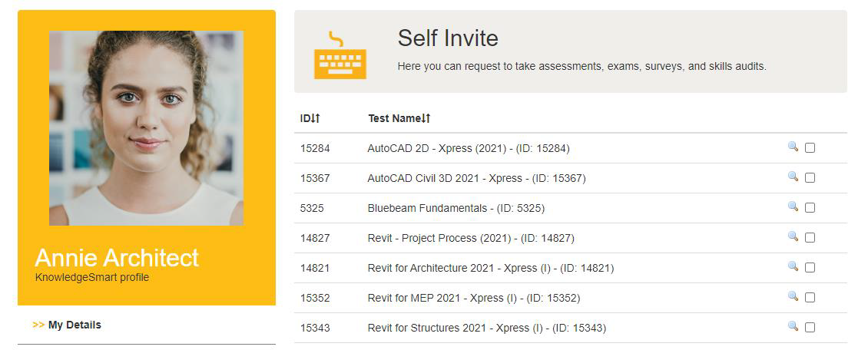Preview Revit for MEP 2021 with magnifier icon
Image resolution: width=868 pixels, height=350 pixels.
pyautogui.click(x=793, y=296)
